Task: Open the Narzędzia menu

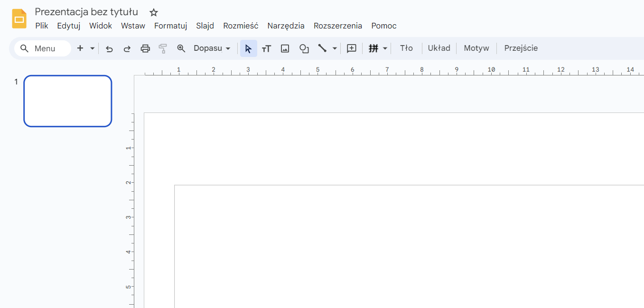Action: (x=286, y=26)
